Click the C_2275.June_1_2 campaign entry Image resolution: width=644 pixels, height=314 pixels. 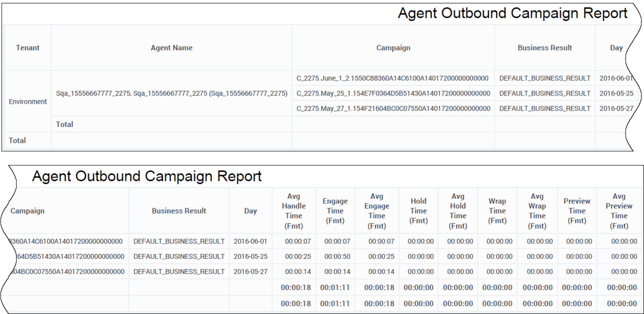[393, 78]
